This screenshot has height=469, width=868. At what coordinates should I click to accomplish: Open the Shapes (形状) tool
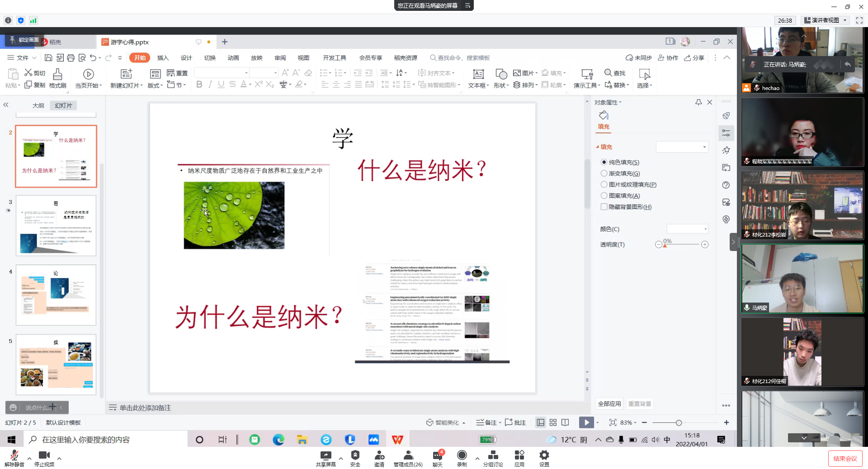coord(501,74)
